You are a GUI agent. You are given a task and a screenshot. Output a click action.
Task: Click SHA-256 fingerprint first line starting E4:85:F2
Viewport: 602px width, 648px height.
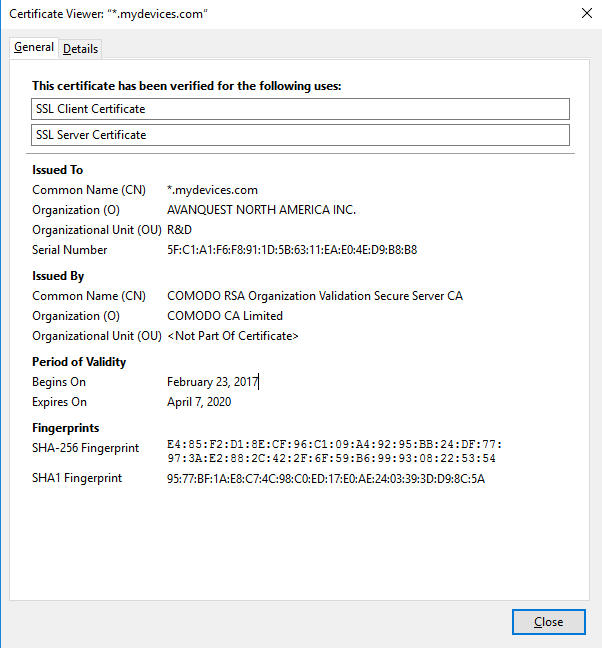pos(335,445)
